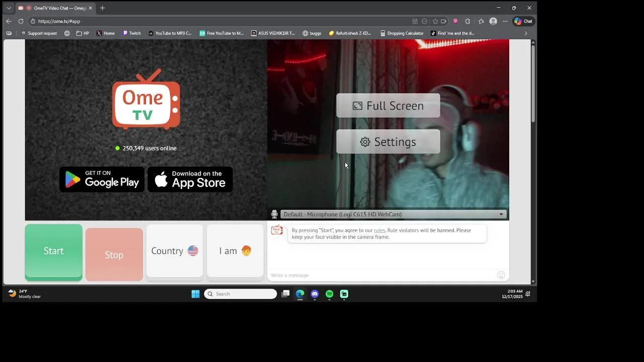Click the taskbar Search box
Viewport: 644px width, 362px height.
(240, 294)
